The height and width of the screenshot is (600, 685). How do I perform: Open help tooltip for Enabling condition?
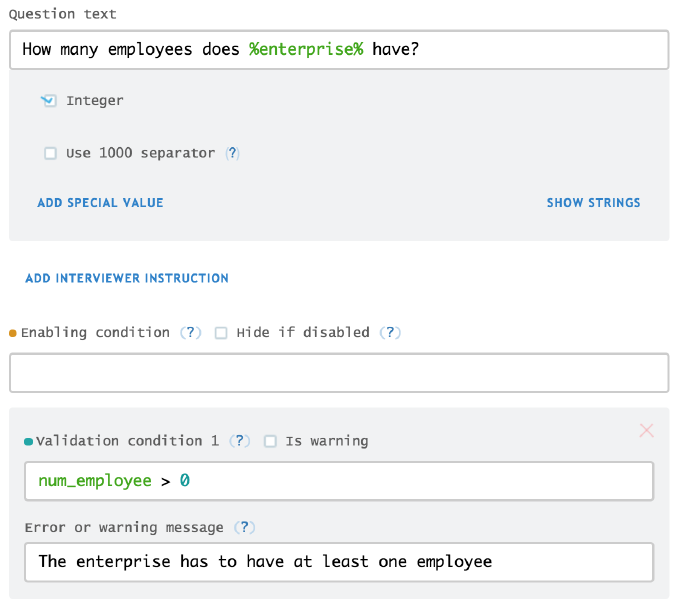pos(191,333)
